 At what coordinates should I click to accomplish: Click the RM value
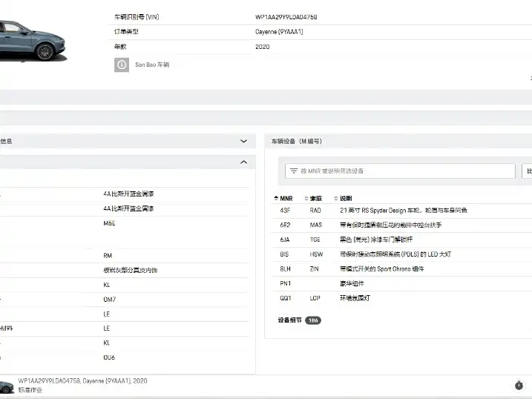108,256
